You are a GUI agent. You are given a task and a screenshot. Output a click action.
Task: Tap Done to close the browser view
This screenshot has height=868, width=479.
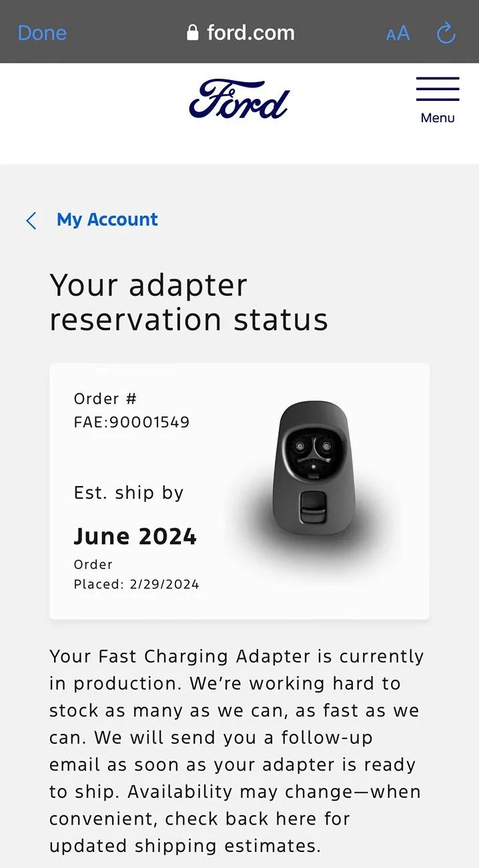click(x=42, y=33)
